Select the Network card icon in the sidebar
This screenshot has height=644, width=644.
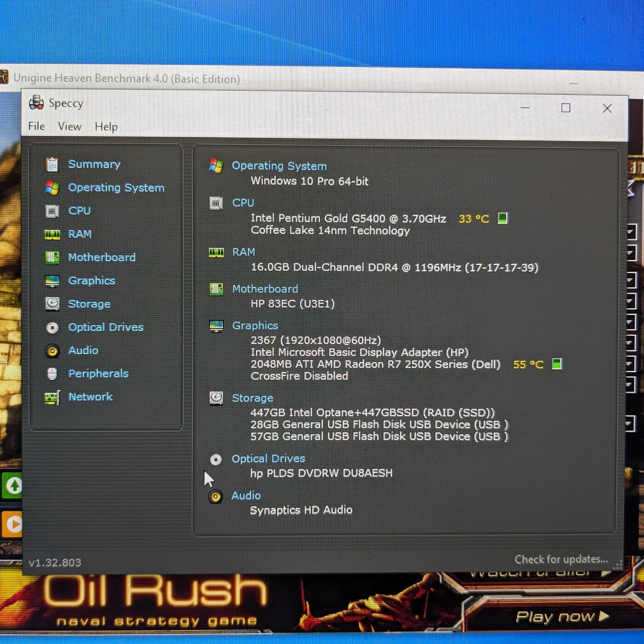pos(52,397)
